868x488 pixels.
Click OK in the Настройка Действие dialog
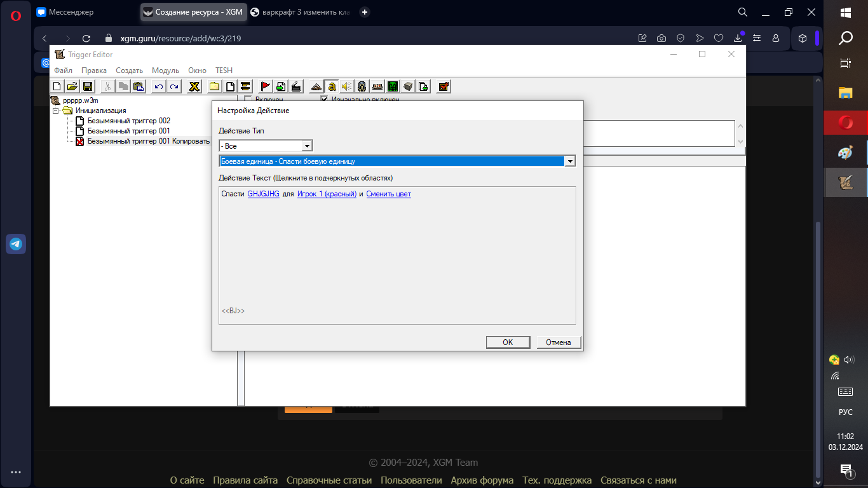point(508,342)
